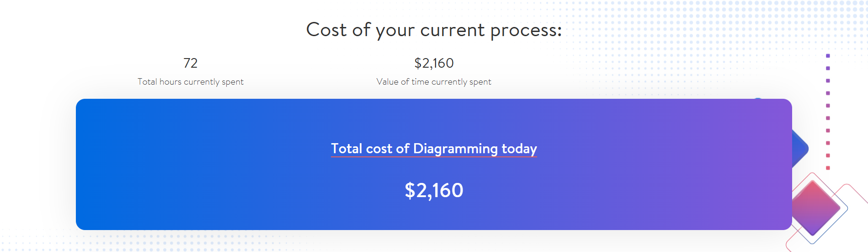This screenshot has width=868, height=252.
Task: Click the "Cost of your current process:" title
Action: click(434, 30)
